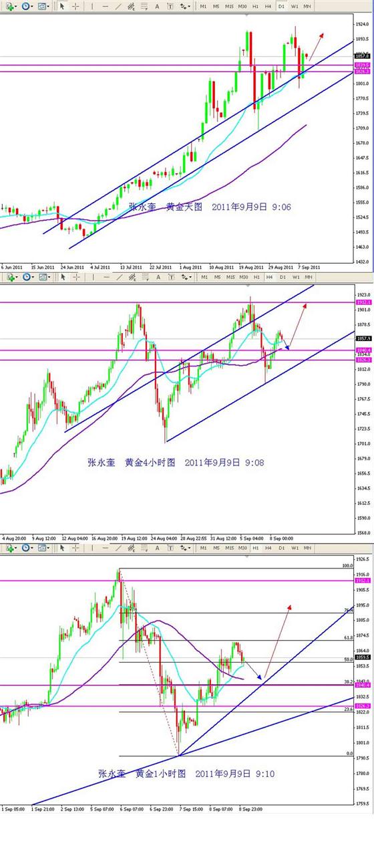Switch 1-hour chart to M30 timeframe
Viewport: 374px width, 868px height.
pyautogui.click(x=242, y=548)
